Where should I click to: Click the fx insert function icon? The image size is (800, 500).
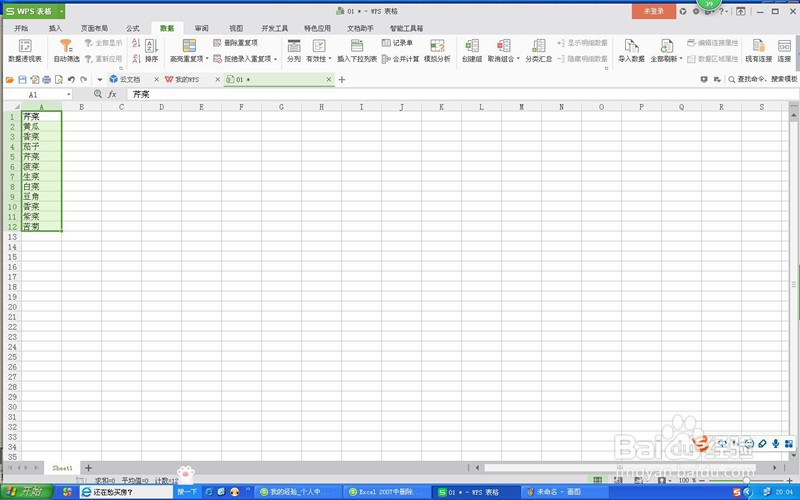[112, 94]
